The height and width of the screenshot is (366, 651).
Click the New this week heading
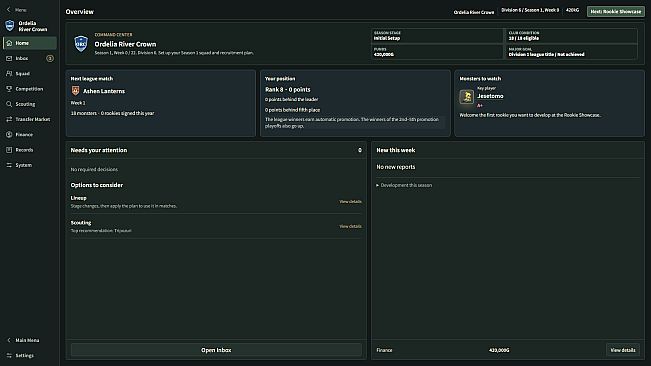point(396,150)
